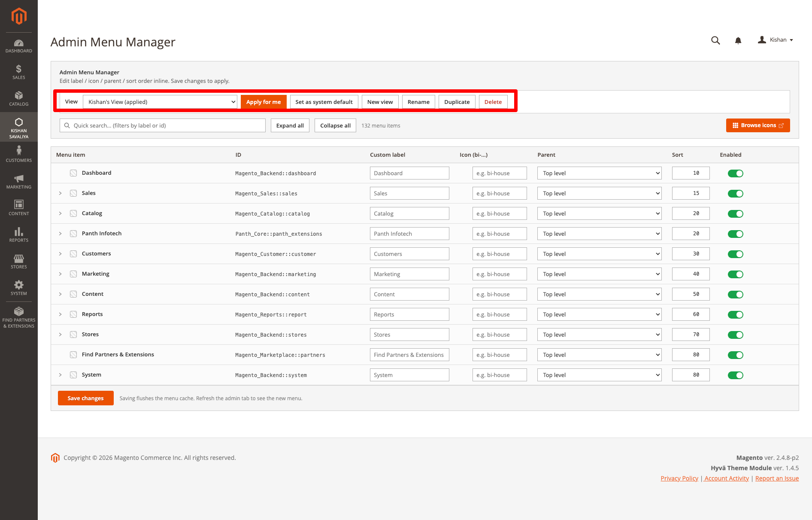Toggle Enabled switch for Content
Image resolution: width=812 pixels, height=520 pixels.
click(x=735, y=295)
